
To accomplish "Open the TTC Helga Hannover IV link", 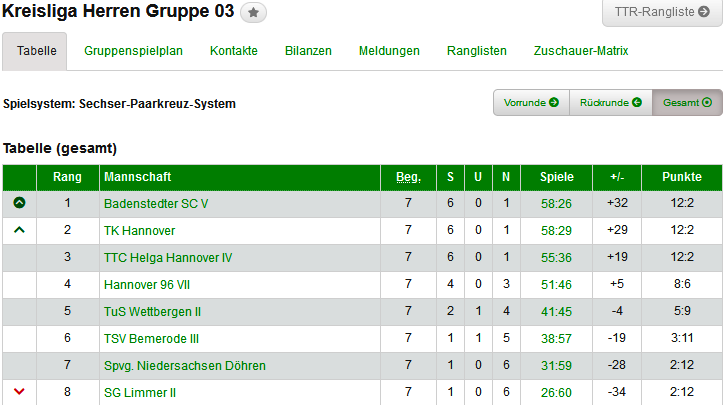I will (x=168, y=257).
